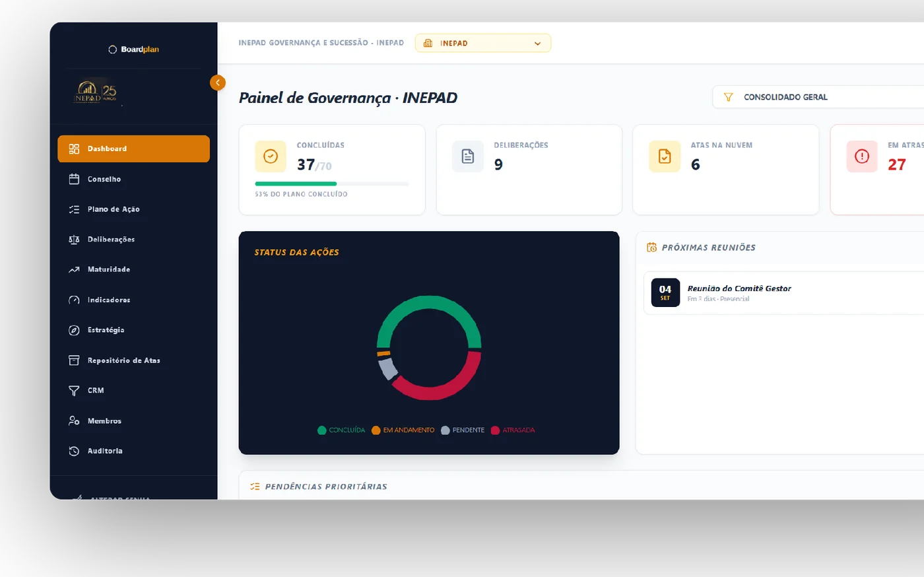924x577 pixels.
Task: Click the 53% plan progress bar
Action: tap(332, 184)
